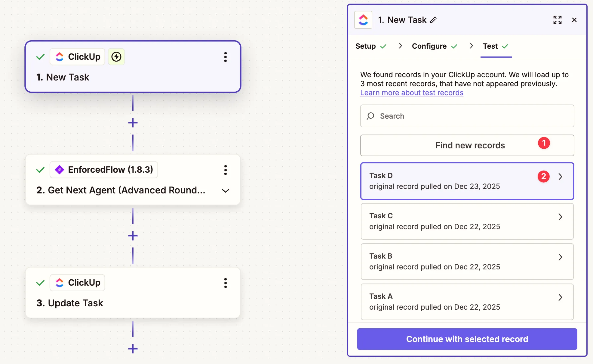Click the checkmark on the EnforcedFlow step

click(x=40, y=170)
